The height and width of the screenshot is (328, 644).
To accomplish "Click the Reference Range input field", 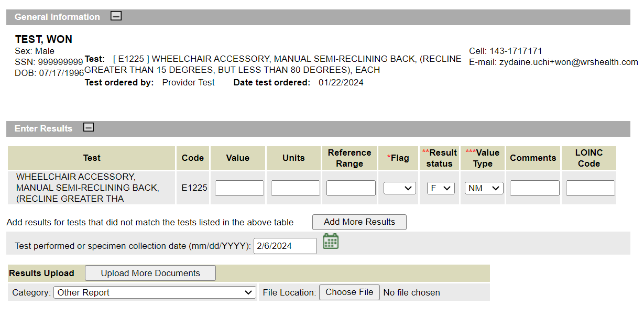I will pos(351,188).
